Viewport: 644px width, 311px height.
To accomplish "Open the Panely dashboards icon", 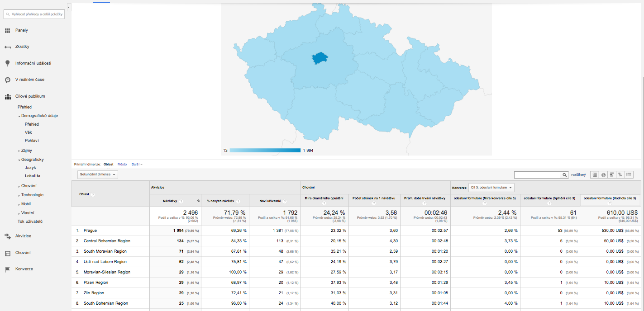I will pos(8,30).
